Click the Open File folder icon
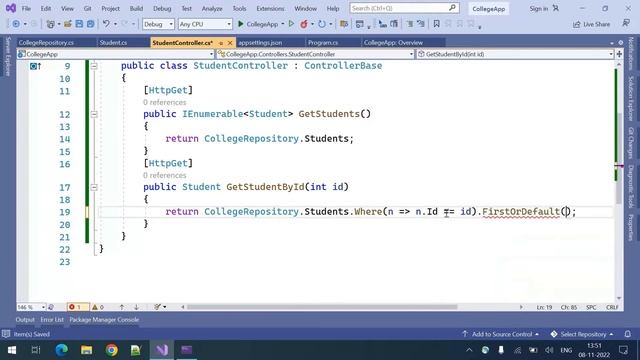Image resolution: width=640 pixels, height=360 pixels. [x=68, y=24]
